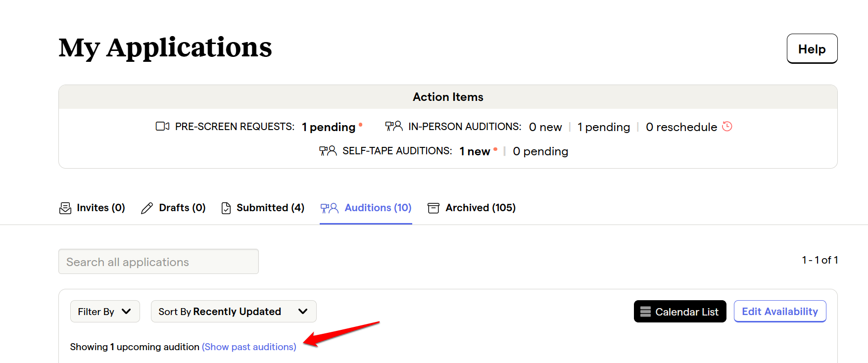Open the Sort By Recently Updated dropdown

(x=234, y=312)
